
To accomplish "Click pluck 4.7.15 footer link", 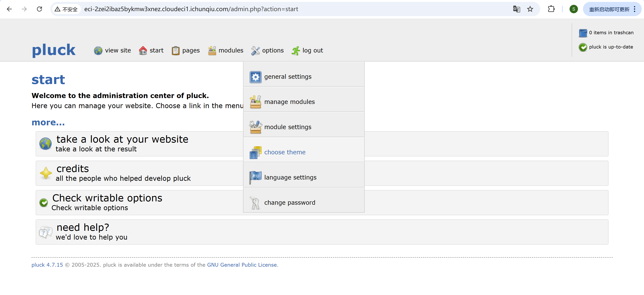I will (x=47, y=265).
